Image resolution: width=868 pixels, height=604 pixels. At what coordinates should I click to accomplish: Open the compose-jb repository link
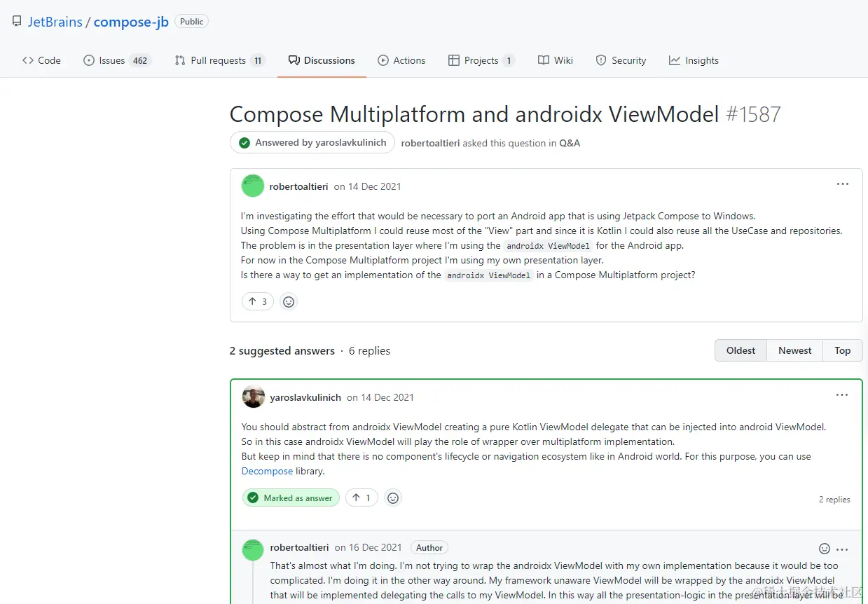pyautogui.click(x=131, y=22)
